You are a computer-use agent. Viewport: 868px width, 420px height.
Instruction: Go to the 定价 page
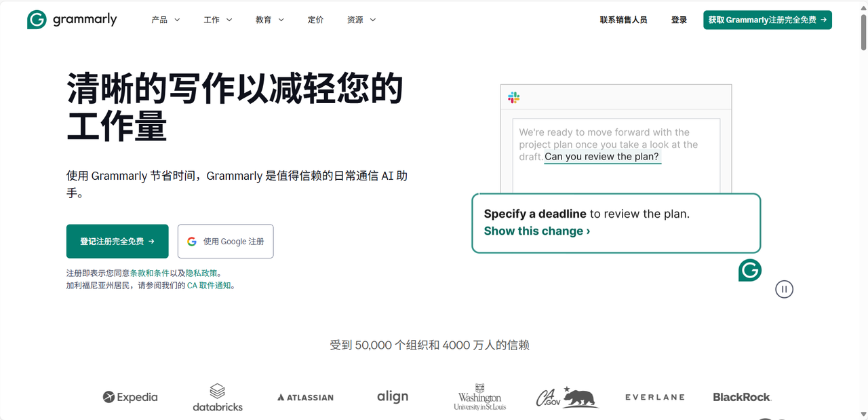[316, 20]
